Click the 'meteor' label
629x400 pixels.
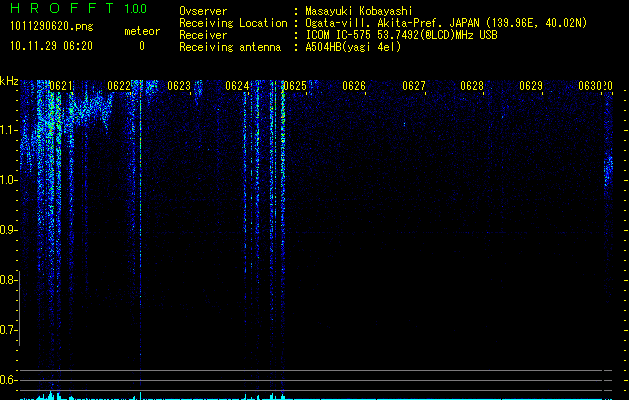pos(142,31)
